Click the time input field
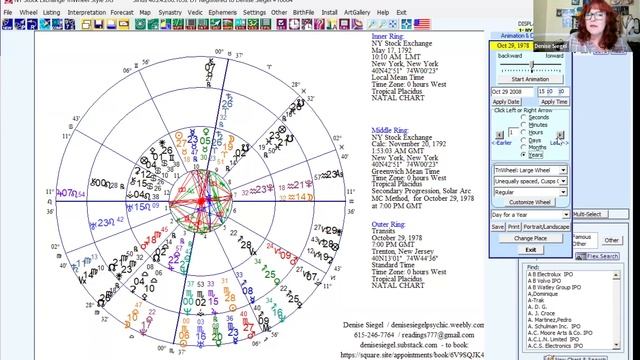This screenshot has height=360, width=640. tap(553, 91)
